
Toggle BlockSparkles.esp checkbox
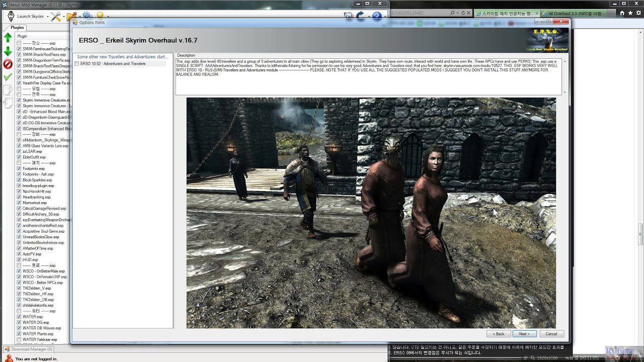pos(19,180)
